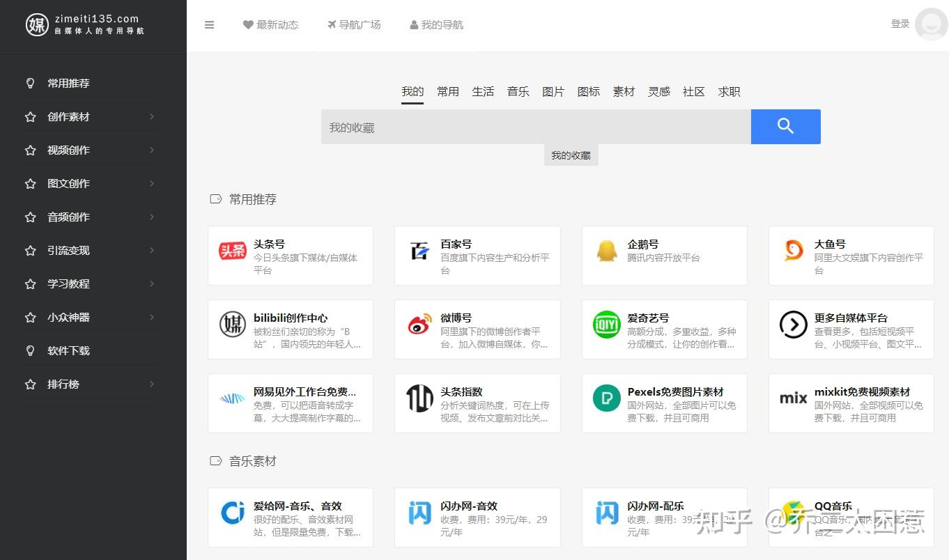
Task: Open the 头条号 card title
Action: coord(269,244)
